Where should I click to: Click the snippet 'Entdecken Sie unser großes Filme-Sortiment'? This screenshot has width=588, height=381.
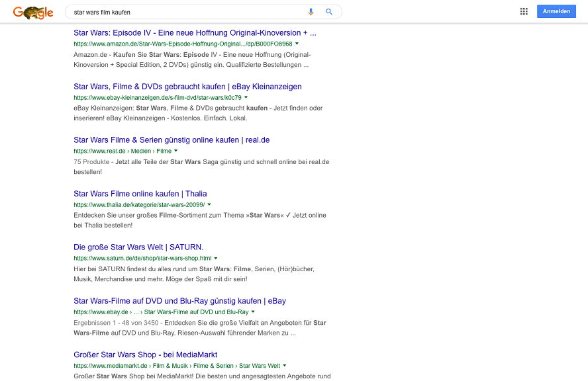pos(200,220)
